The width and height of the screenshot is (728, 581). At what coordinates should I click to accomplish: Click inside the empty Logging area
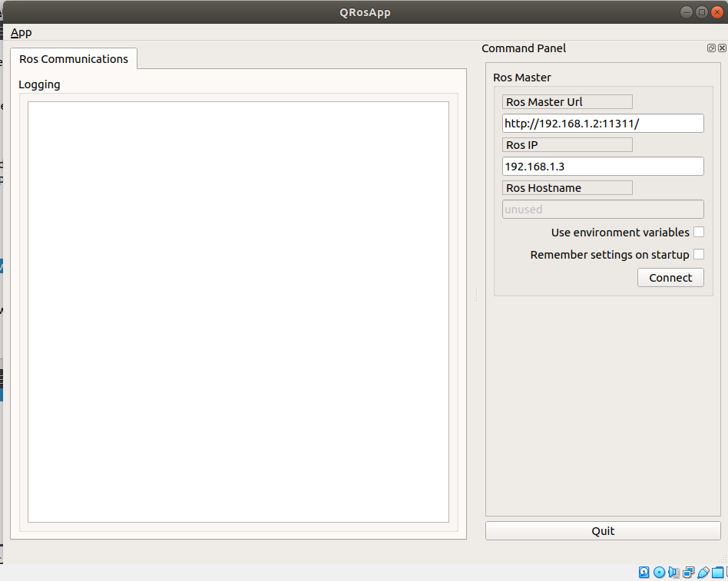(238, 307)
